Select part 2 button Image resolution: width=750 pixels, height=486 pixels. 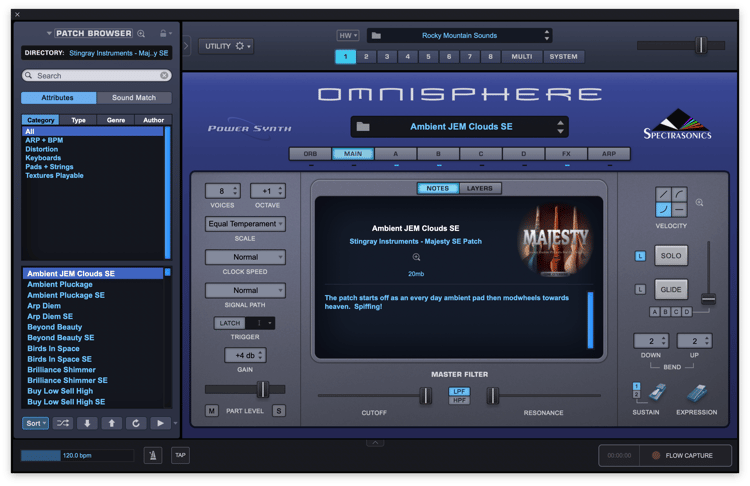click(x=366, y=56)
